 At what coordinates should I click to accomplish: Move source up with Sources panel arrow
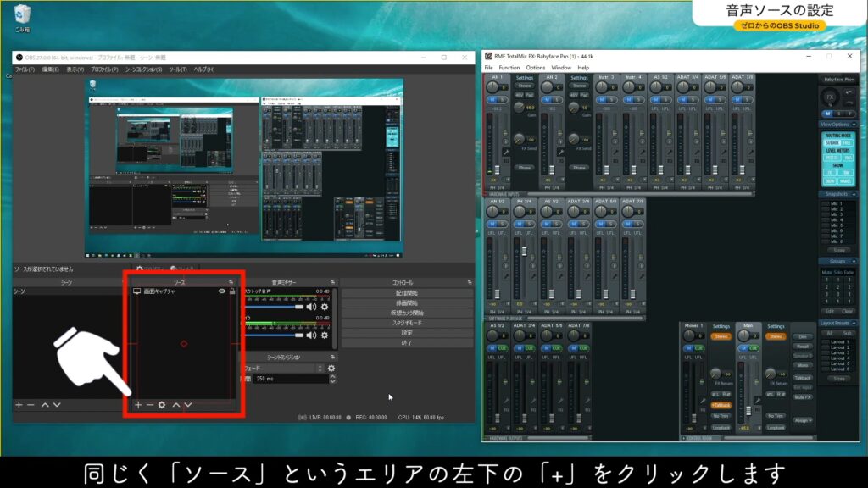(176, 405)
